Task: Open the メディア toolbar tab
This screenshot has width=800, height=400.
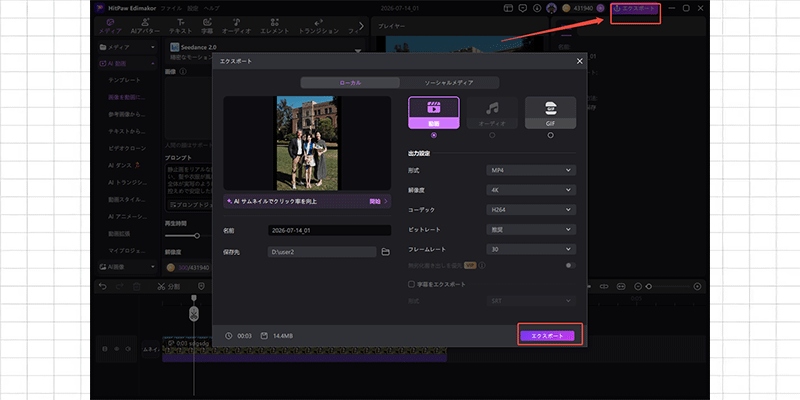Action: coord(110,27)
